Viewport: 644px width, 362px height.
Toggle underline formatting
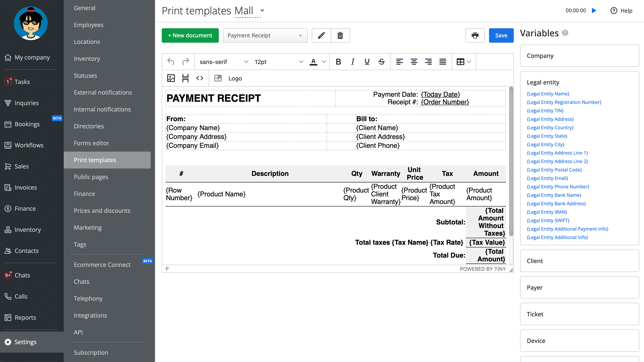pos(367,62)
